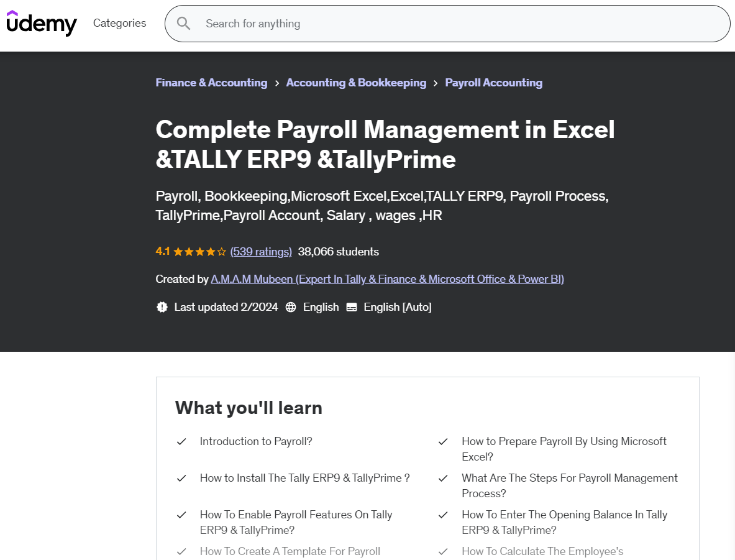Click English [Auto] caption text

point(398,307)
